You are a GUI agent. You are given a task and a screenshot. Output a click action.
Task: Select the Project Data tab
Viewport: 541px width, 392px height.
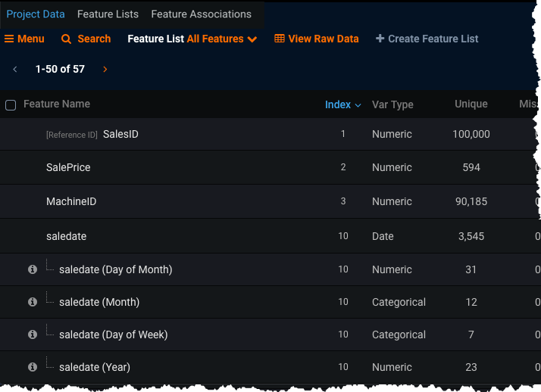click(x=36, y=14)
